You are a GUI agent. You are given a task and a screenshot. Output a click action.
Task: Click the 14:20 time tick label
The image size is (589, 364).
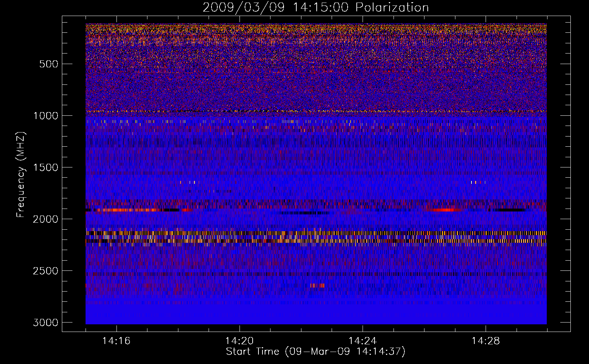point(240,341)
